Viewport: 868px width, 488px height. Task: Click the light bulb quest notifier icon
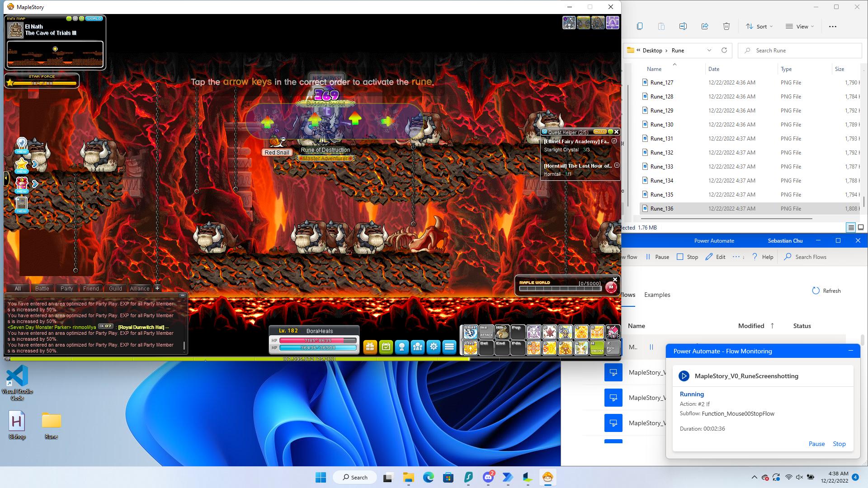point(22,145)
